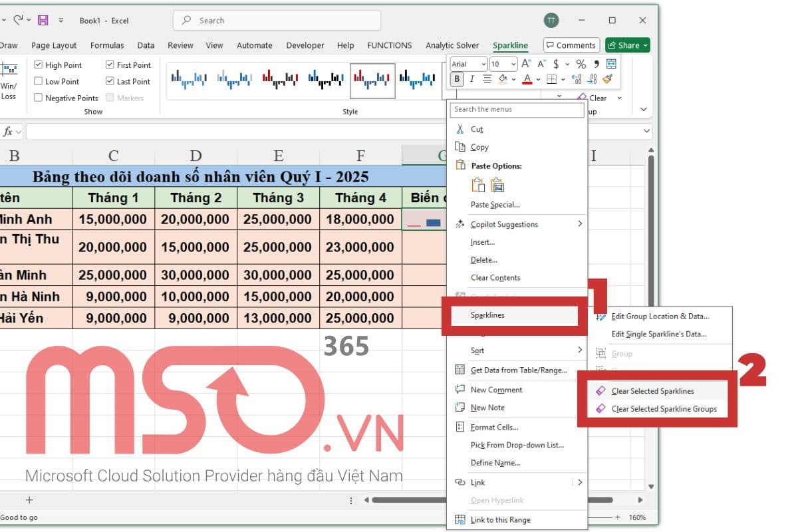Image resolution: width=798 pixels, height=532 pixels.
Task: Open the Accounting format dropdown arrow
Action: click(x=567, y=64)
